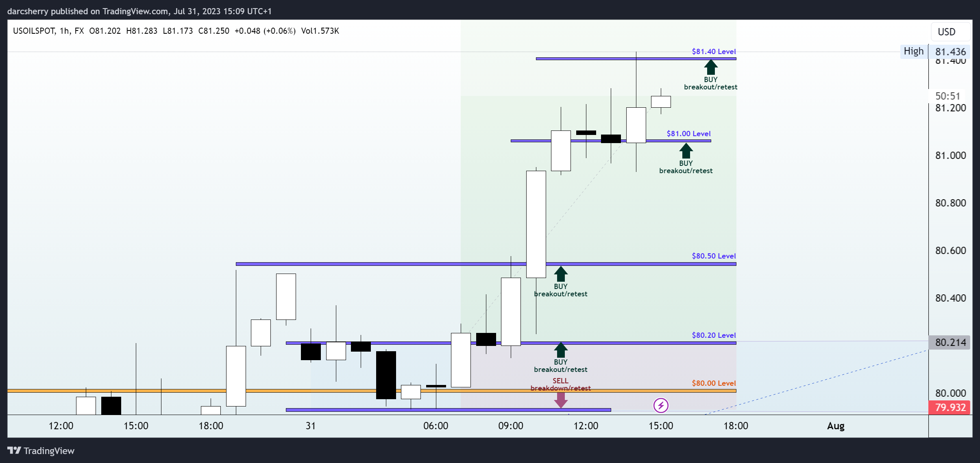Click the TradingView logo icon
Viewport: 980px width, 463px height.
point(14,450)
